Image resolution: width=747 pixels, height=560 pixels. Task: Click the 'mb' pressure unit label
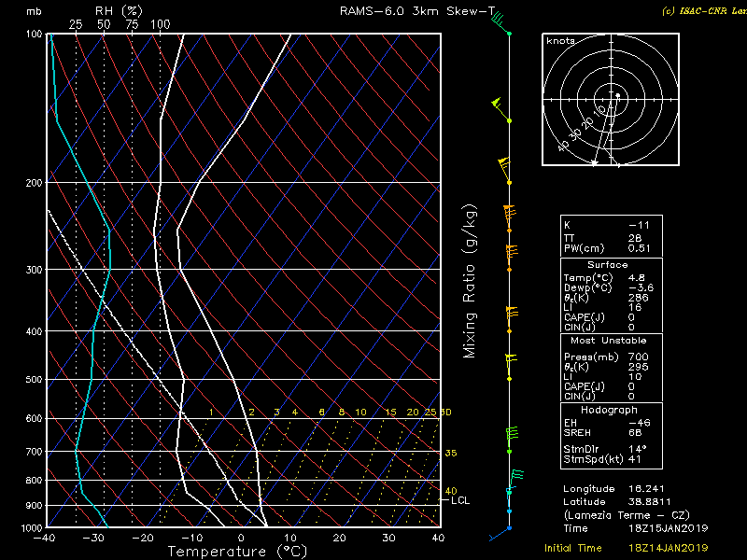pos(34,11)
